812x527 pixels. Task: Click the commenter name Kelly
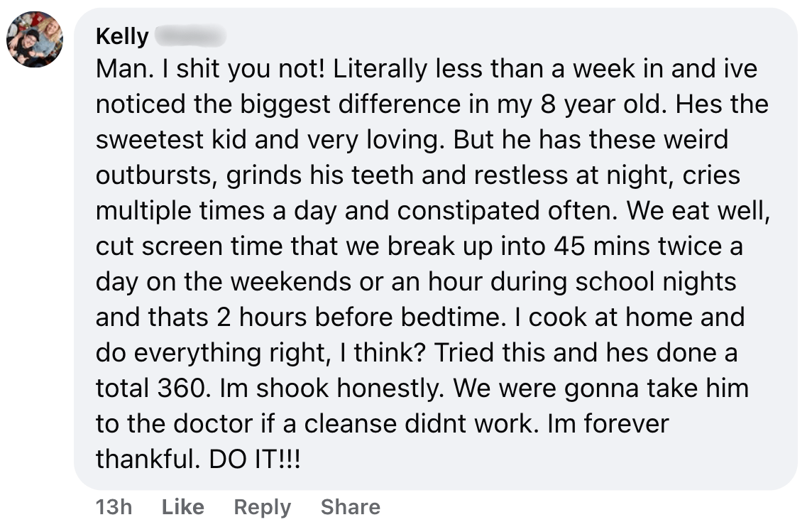point(121,36)
